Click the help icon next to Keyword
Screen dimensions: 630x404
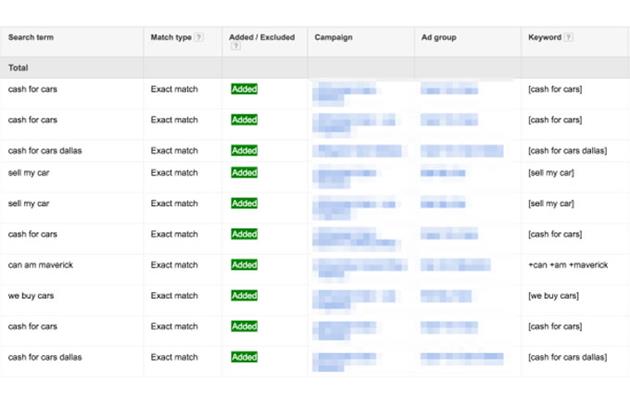(x=569, y=38)
